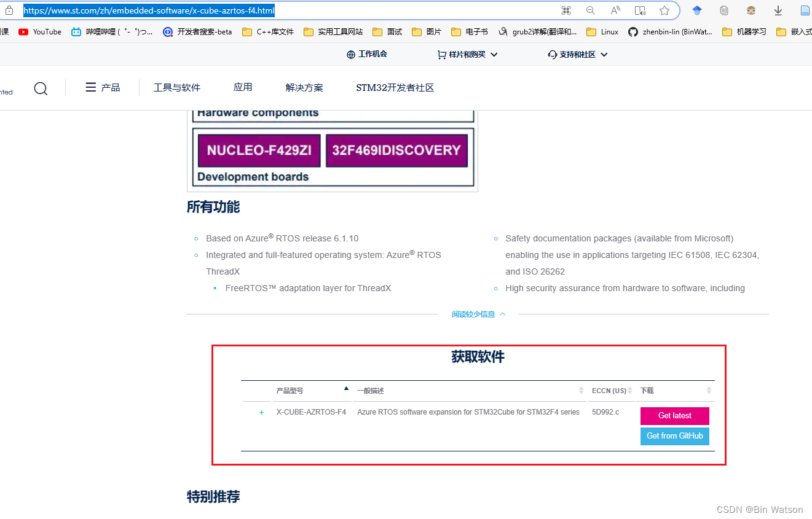This screenshot has width=812, height=519.
Task: Click the blue document icon at toolbar edge
Action: tap(805, 10)
